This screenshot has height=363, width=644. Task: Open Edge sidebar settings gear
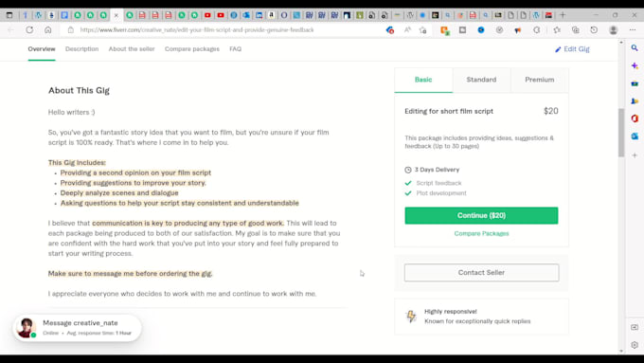[x=635, y=345]
